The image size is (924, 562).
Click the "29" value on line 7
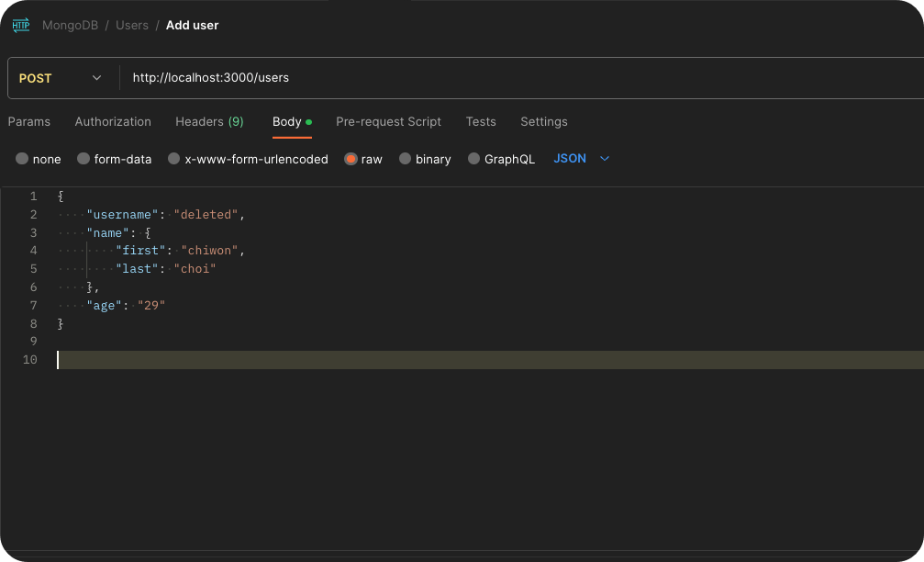click(x=151, y=306)
